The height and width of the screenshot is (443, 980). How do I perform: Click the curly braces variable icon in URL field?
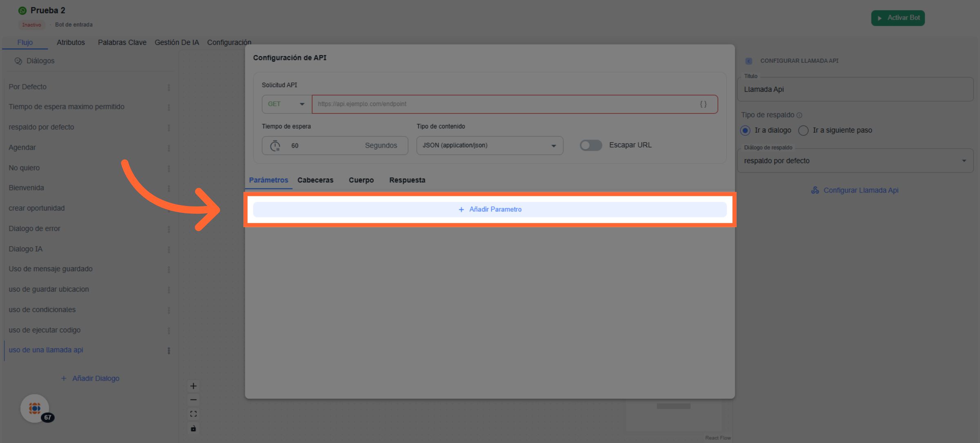tap(703, 104)
